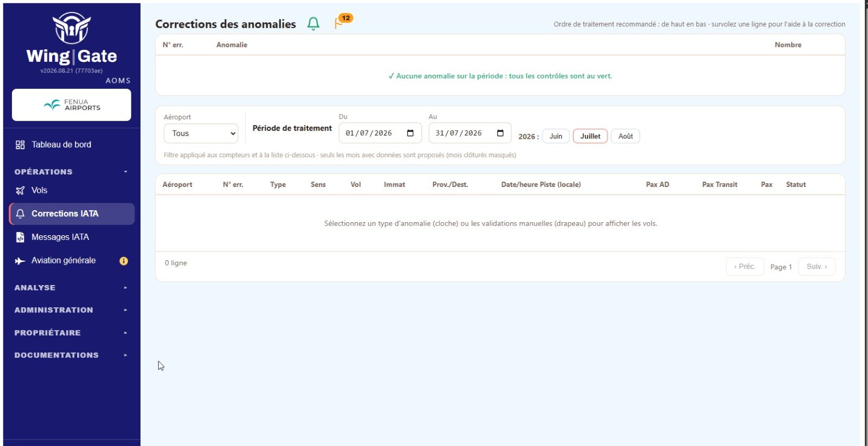Click the Prov./Dest. column header
The height and width of the screenshot is (446, 868).
tap(450, 185)
